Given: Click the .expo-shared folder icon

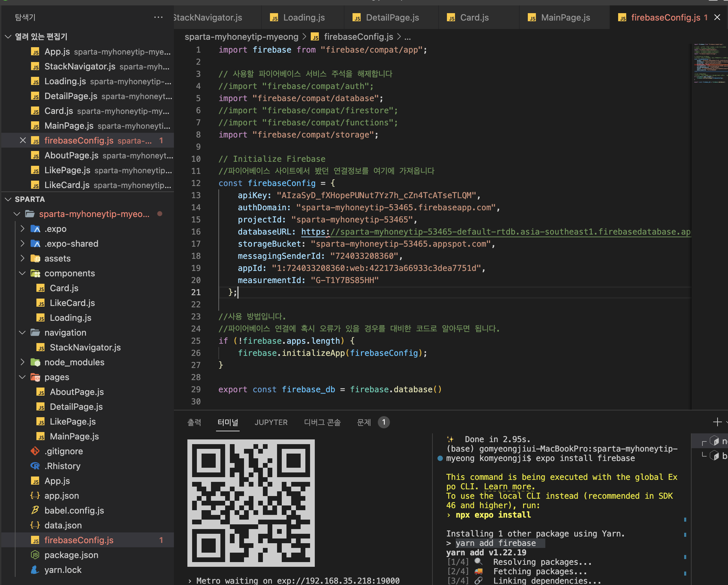Looking at the screenshot, I should point(35,244).
